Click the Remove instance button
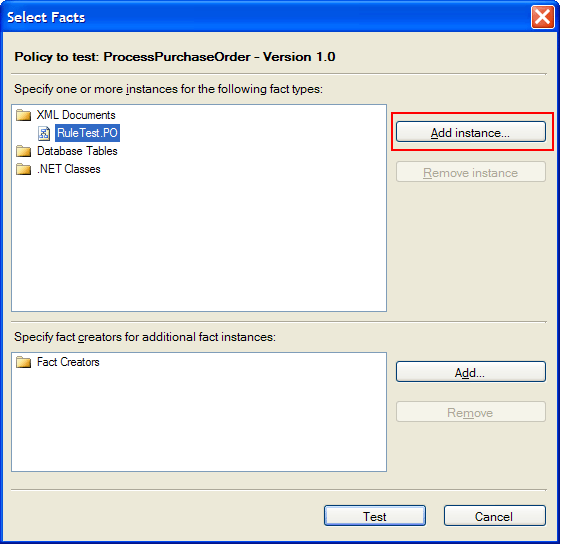The image size is (561, 545). point(470,172)
